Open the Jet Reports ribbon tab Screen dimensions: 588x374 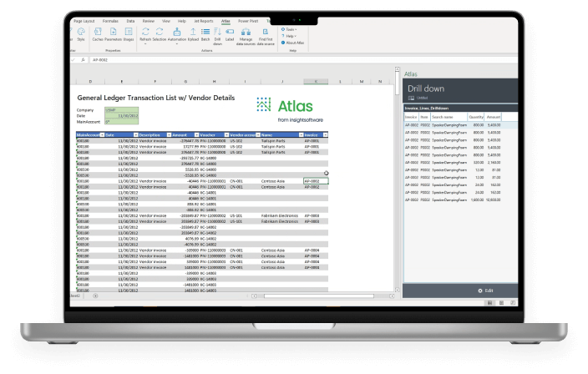204,22
